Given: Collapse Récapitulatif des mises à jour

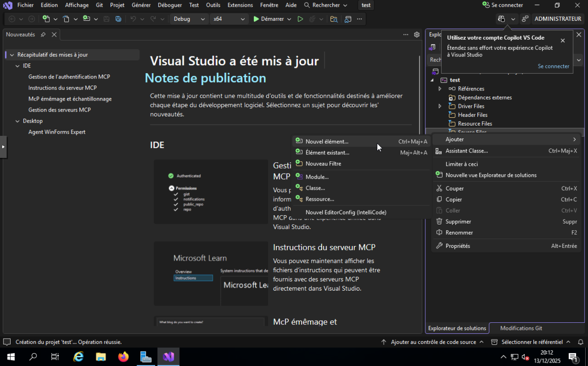Looking at the screenshot, I should click(12, 55).
